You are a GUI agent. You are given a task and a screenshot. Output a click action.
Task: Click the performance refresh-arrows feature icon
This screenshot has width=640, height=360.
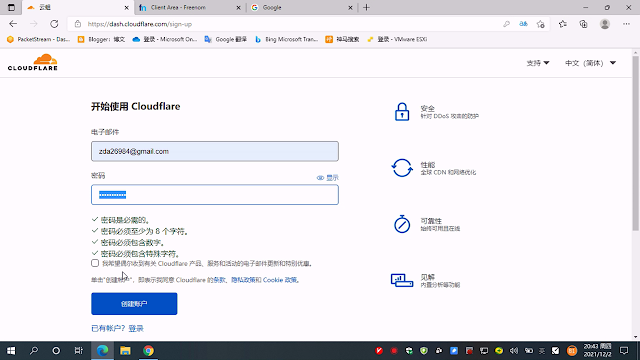click(402, 168)
